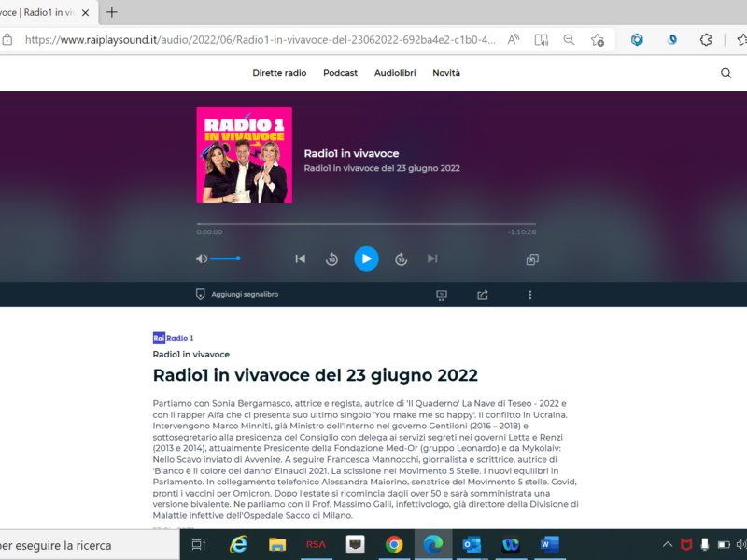
Task: Skip to the previous track
Action: pyautogui.click(x=300, y=259)
